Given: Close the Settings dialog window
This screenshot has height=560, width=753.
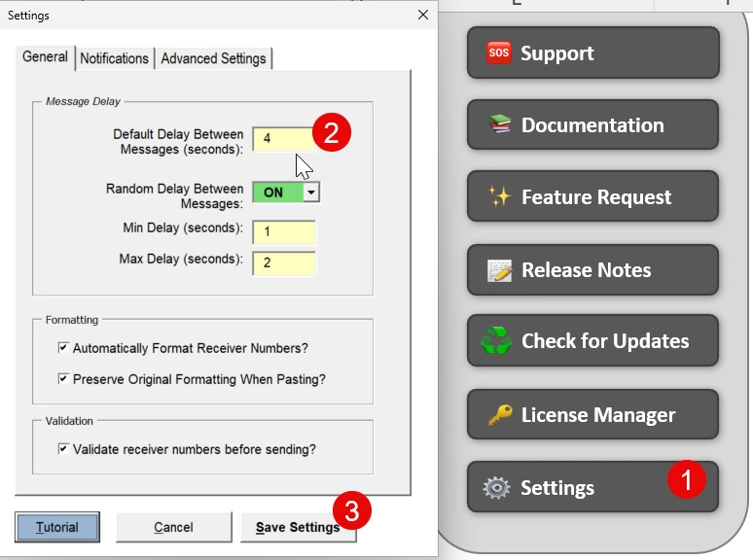Looking at the screenshot, I should [423, 15].
